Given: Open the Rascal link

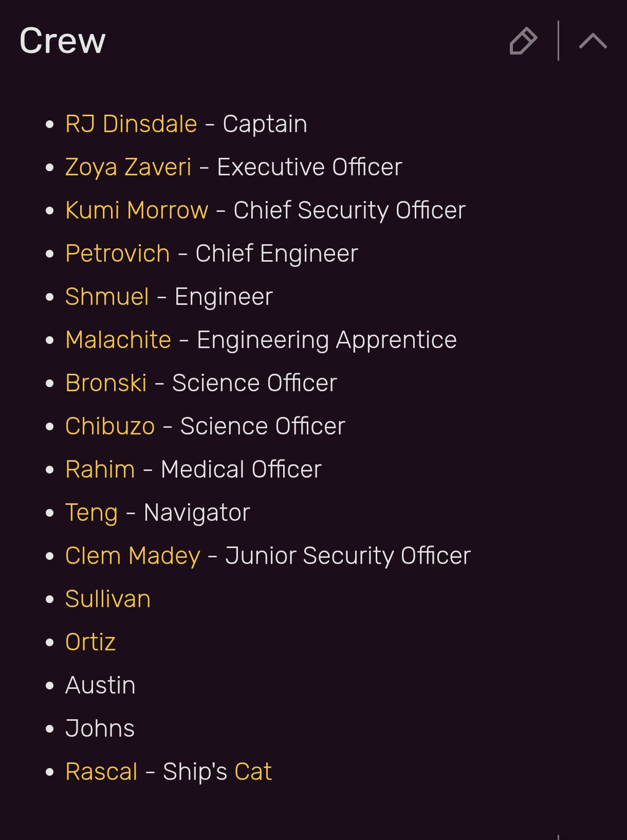Looking at the screenshot, I should pyautogui.click(x=102, y=772).
